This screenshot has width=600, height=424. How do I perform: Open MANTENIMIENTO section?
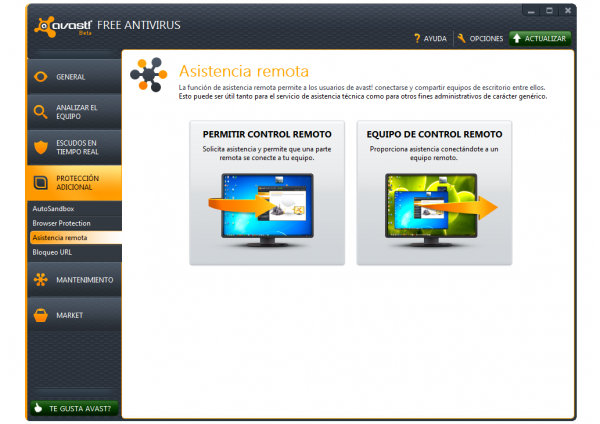pyautogui.click(x=75, y=280)
